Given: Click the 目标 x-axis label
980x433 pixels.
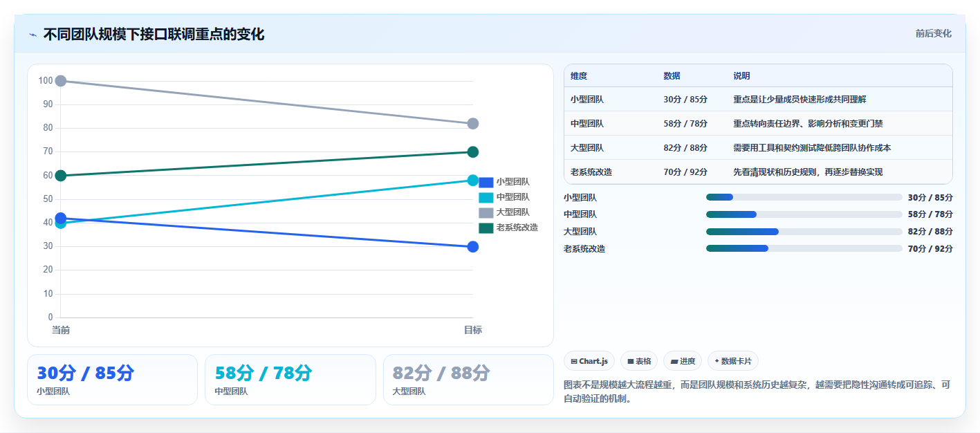Looking at the screenshot, I should (x=473, y=331).
